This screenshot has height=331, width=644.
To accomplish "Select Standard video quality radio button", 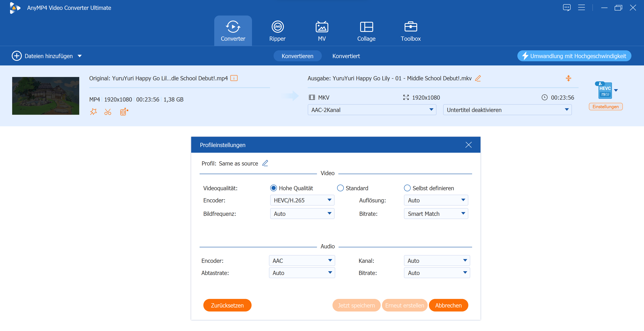I will point(340,188).
